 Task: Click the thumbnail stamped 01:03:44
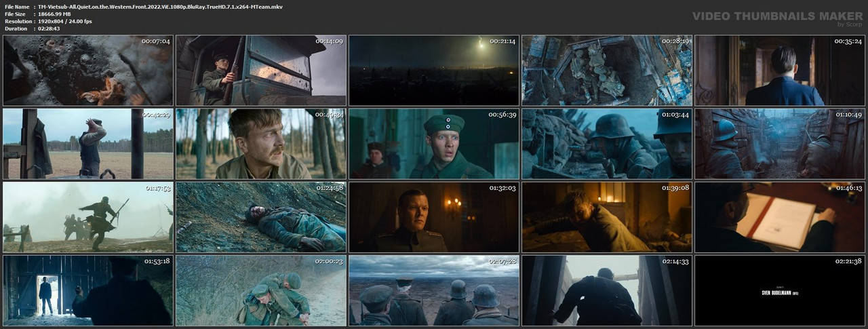click(607, 144)
